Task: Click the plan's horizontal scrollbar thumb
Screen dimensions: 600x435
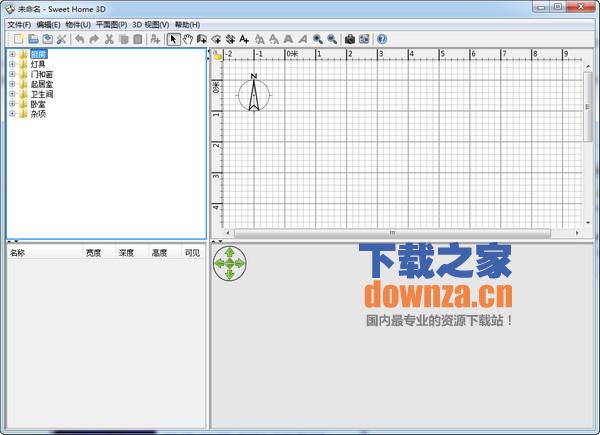Action: point(393,233)
